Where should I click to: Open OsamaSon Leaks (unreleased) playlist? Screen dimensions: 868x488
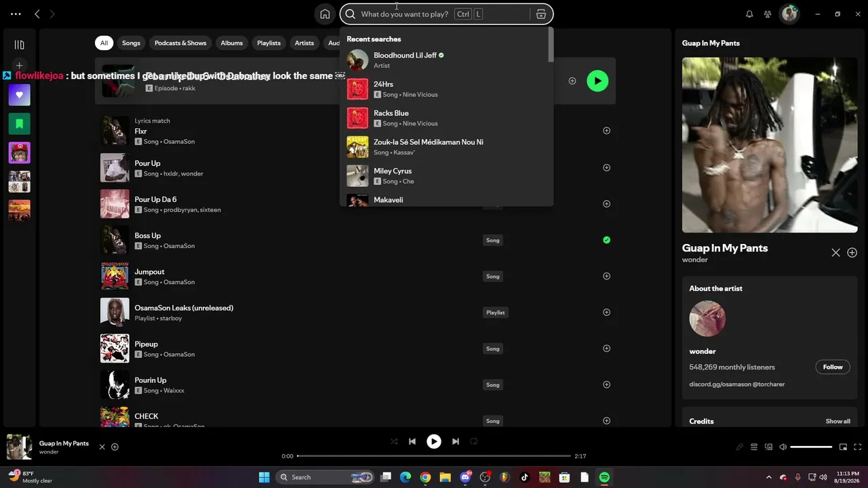184,308
